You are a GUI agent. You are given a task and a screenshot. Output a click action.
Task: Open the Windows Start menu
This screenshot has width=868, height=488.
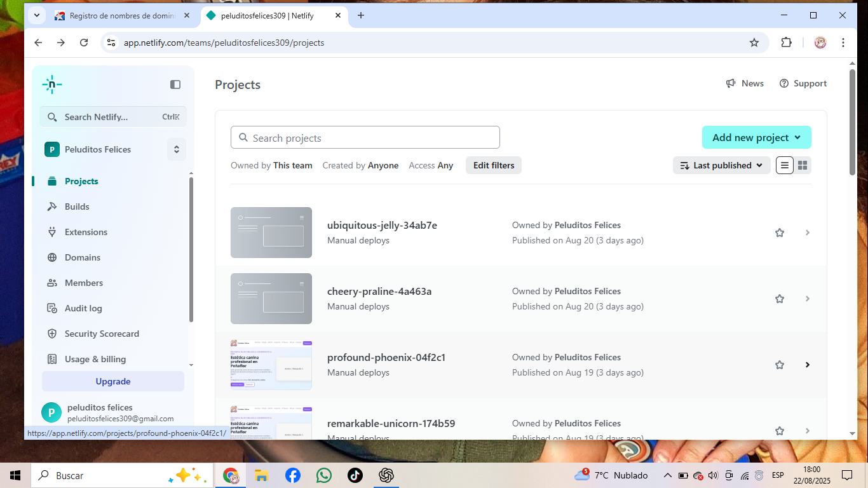tap(15, 475)
